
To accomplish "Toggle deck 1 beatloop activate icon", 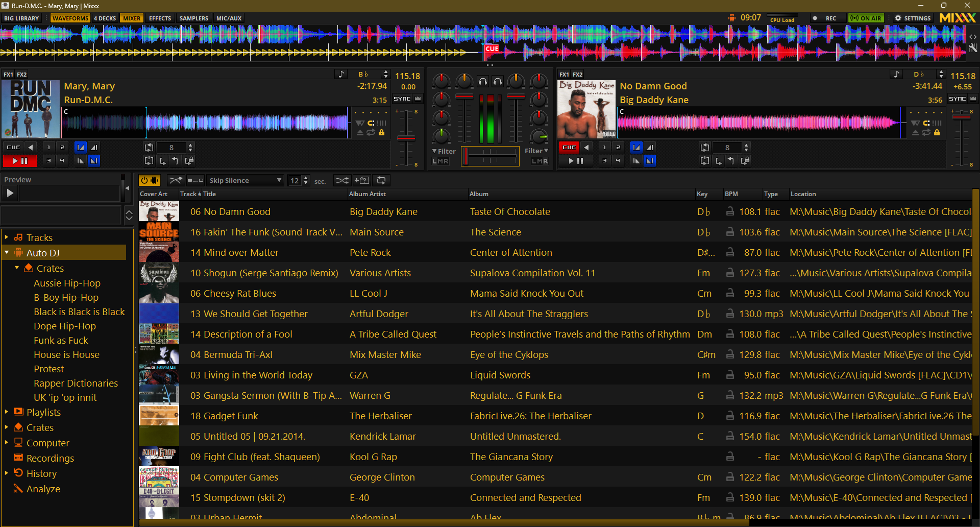I will click(x=149, y=147).
